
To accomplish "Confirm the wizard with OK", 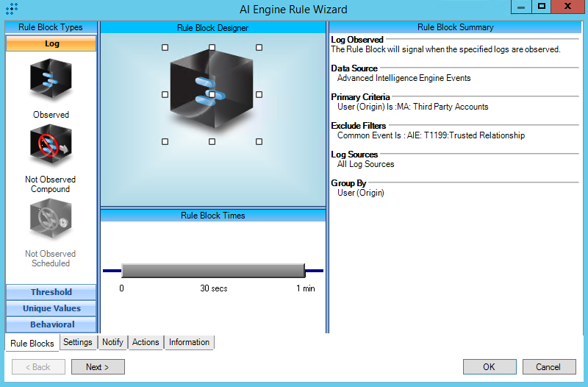I will pyautogui.click(x=489, y=366).
